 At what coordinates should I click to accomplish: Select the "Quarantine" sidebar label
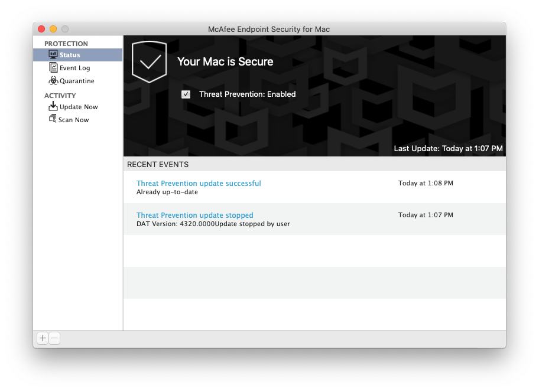point(77,81)
